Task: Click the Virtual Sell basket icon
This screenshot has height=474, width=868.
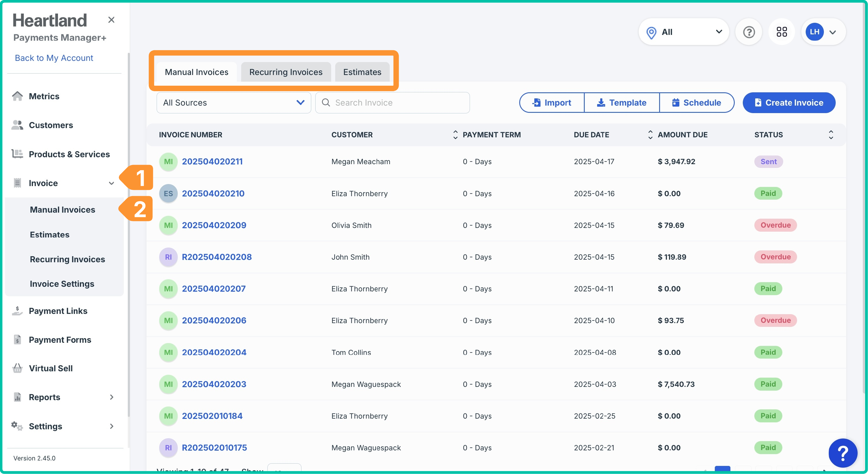Action: tap(17, 368)
